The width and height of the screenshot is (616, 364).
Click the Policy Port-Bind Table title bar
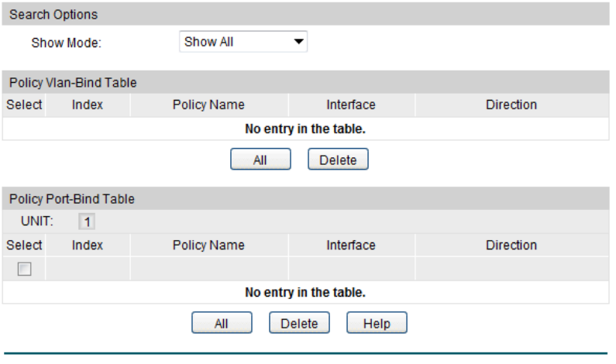click(72, 199)
